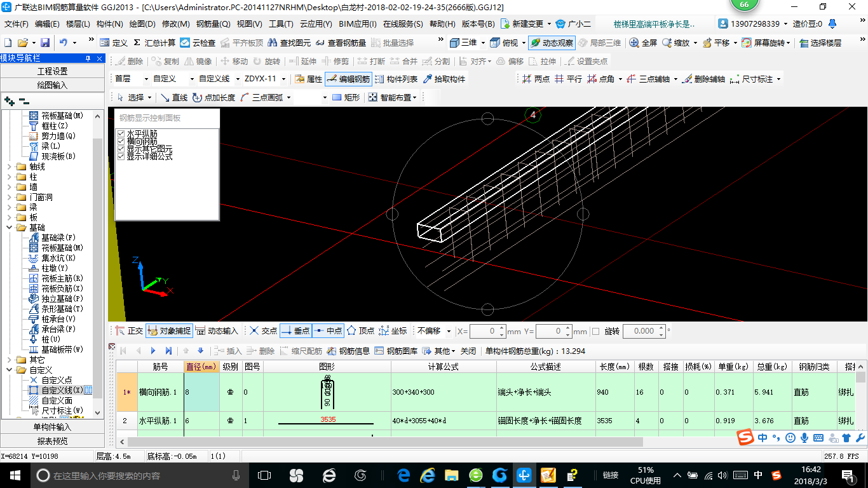Toggle 编辑钢筋 edit rebar tool
Screen dimensions: 868x488
click(x=348, y=79)
